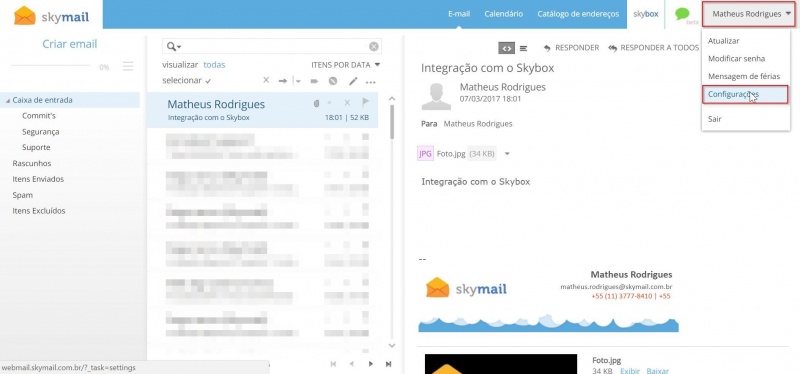The image size is (800, 374).
Task: Go to last page of messages icon
Action: tap(388, 364)
